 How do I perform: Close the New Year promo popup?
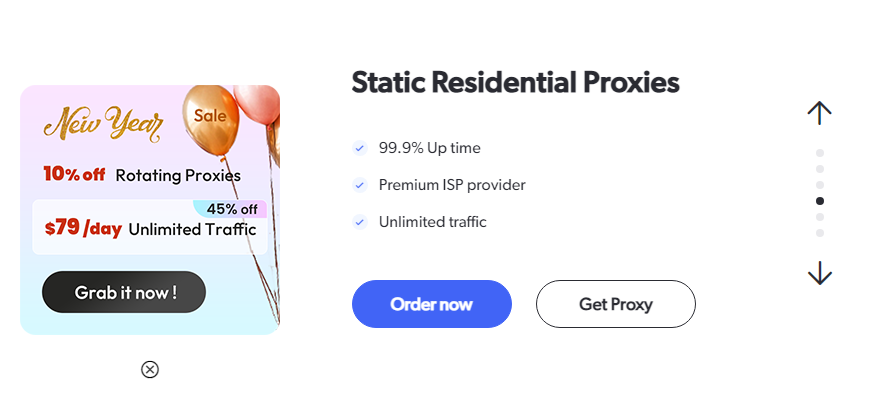(x=150, y=369)
